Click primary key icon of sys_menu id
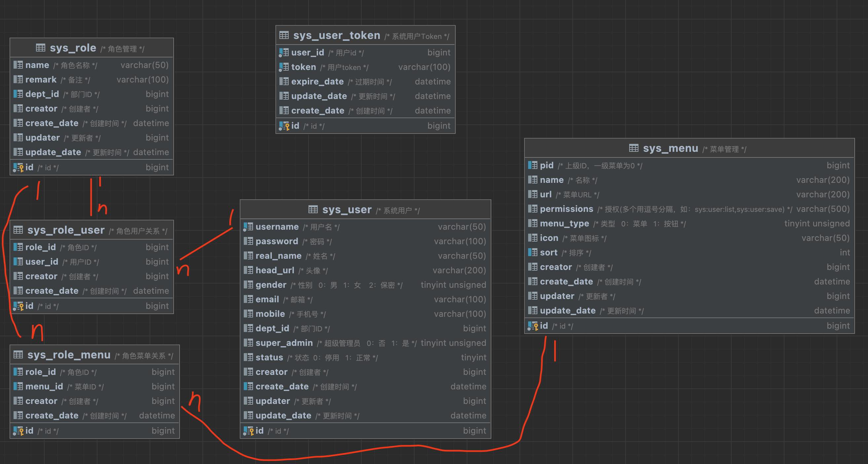This screenshot has width=868, height=464. (533, 326)
